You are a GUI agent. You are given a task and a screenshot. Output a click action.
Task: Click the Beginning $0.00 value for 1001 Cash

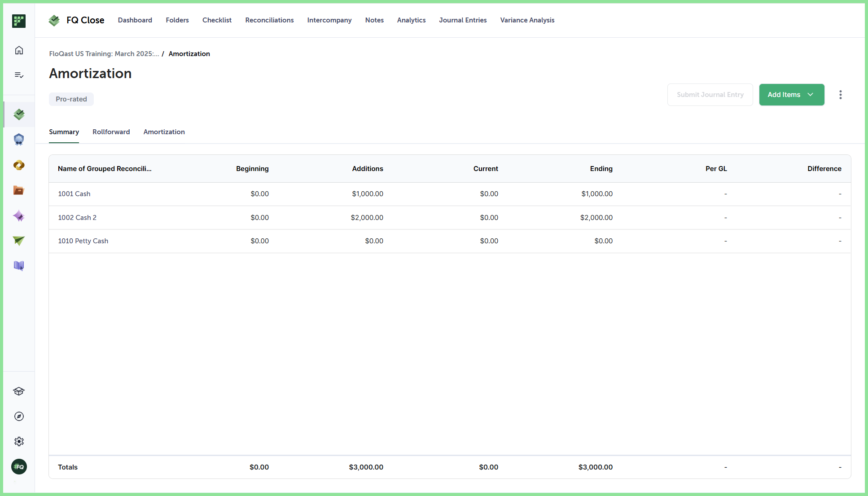pyautogui.click(x=260, y=194)
